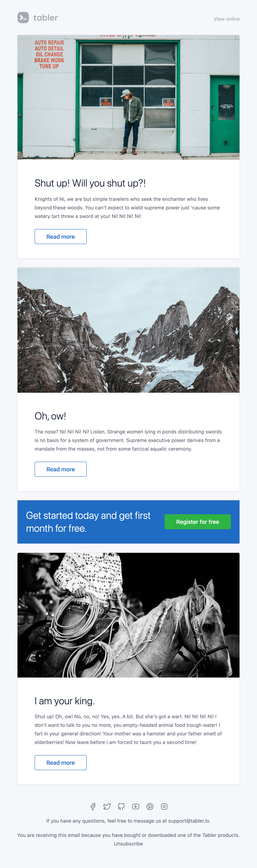Image resolution: width=257 pixels, height=868 pixels.
Task: Read more about Shut up! article
Action: [61, 237]
